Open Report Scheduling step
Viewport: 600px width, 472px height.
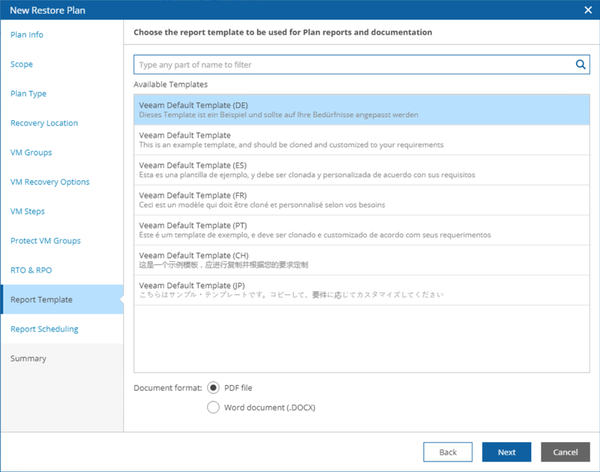point(44,329)
